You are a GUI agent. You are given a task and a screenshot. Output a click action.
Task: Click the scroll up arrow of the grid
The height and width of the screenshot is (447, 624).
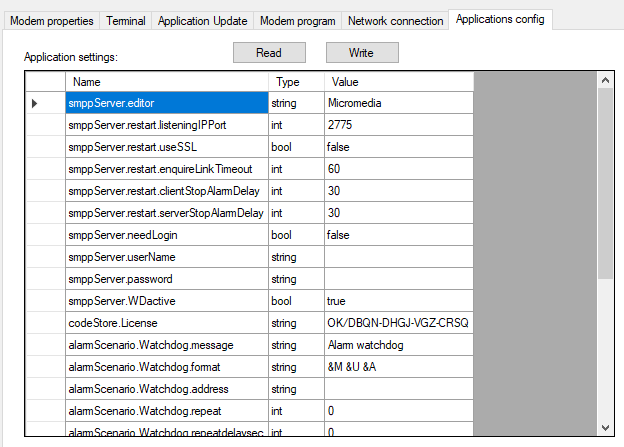[605, 79]
